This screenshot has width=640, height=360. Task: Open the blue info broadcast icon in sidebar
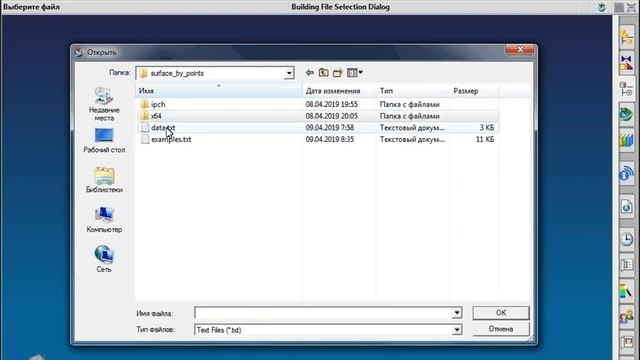tap(626, 174)
